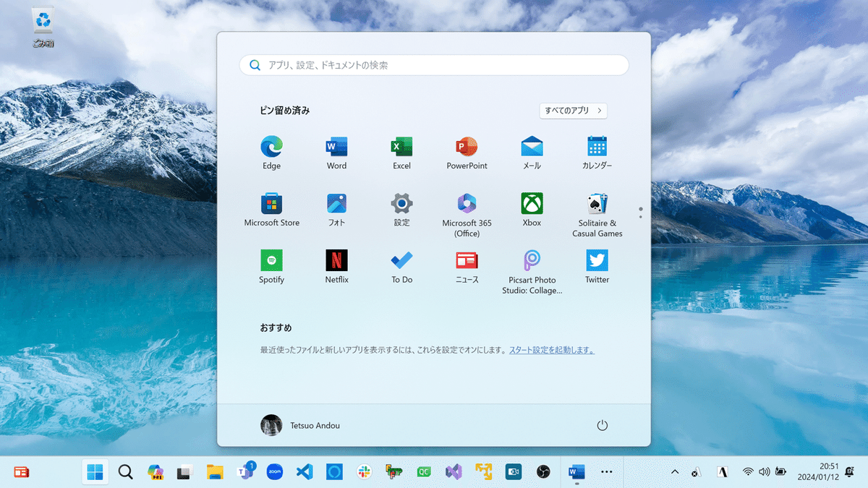868x488 pixels.
Task: Open the カレンダー app
Action: pos(597,153)
